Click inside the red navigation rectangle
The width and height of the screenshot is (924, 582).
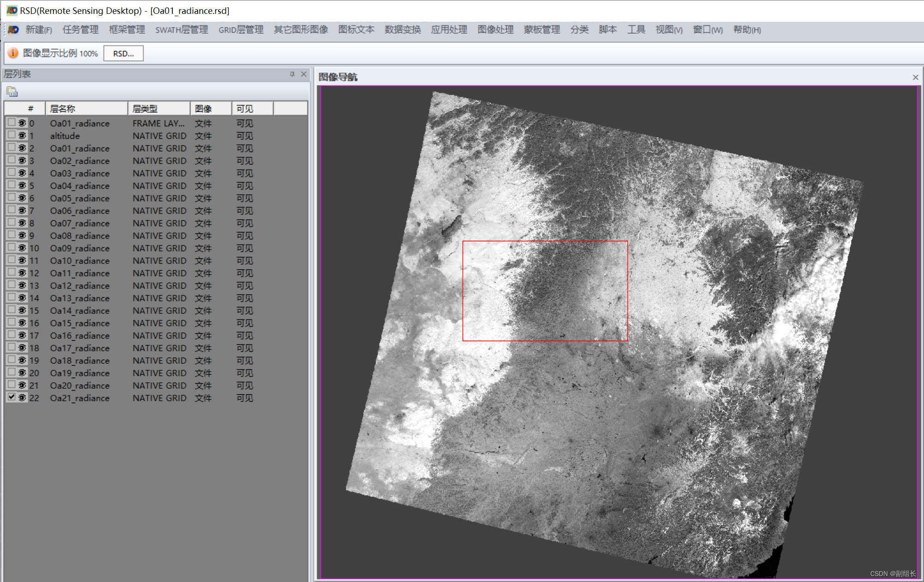tap(545, 291)
